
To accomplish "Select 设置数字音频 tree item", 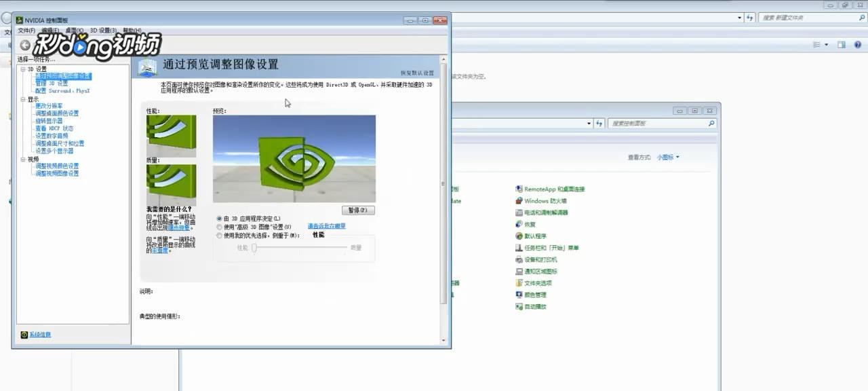I will 52,136.
